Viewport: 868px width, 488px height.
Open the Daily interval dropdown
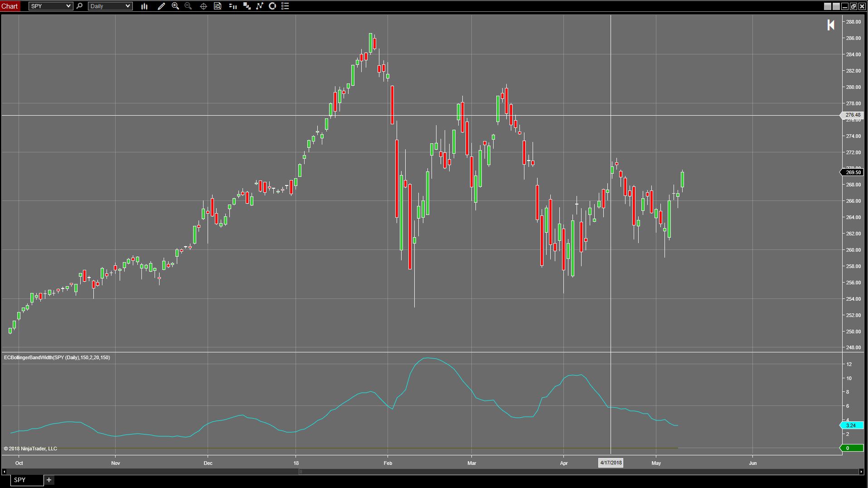pos(110,6)
